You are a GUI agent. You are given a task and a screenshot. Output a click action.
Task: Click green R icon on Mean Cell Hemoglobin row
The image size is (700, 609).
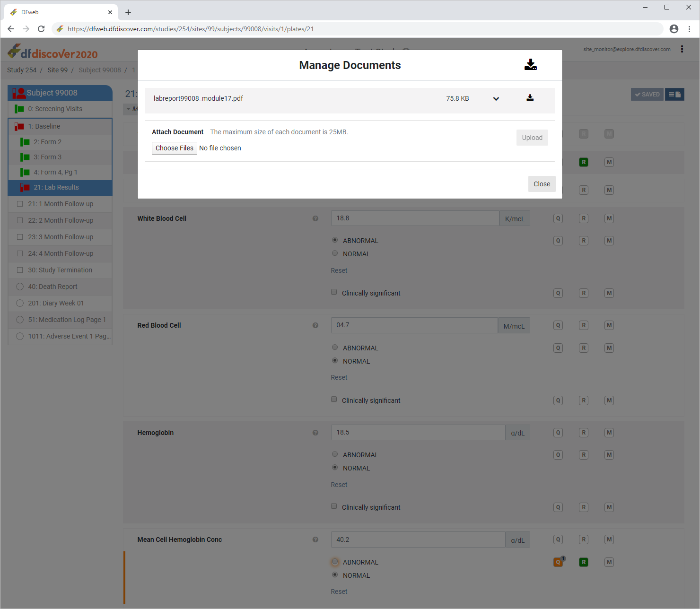(x=584, y=562)
